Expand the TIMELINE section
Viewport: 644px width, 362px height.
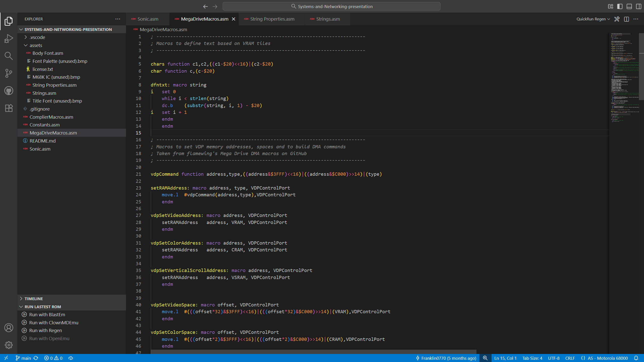33,299
